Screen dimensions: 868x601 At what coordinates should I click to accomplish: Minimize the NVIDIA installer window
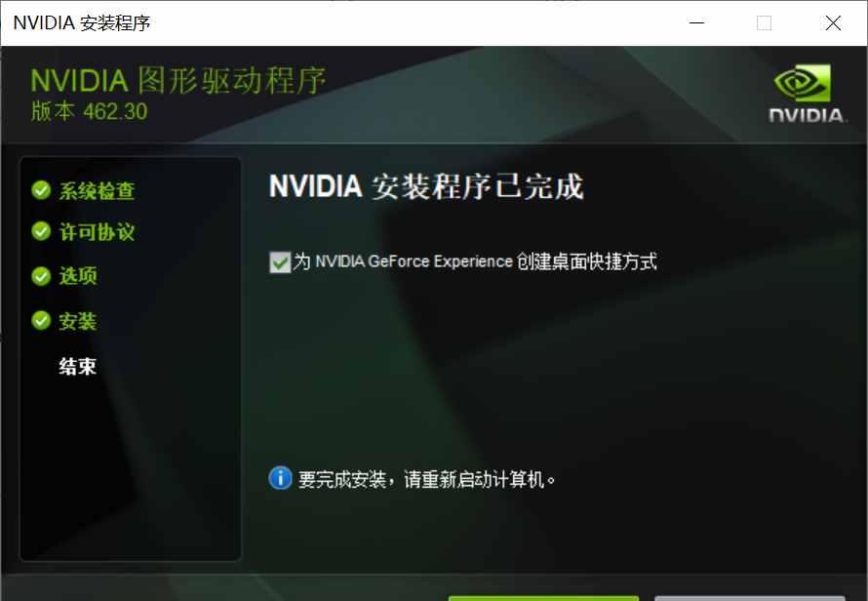(x=696, y=22)
